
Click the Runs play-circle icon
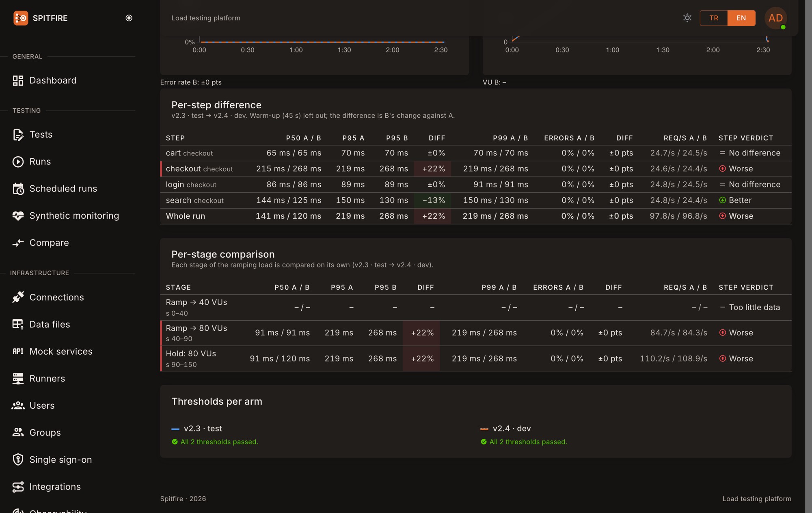pyautogui.click(x=18, y=162)
